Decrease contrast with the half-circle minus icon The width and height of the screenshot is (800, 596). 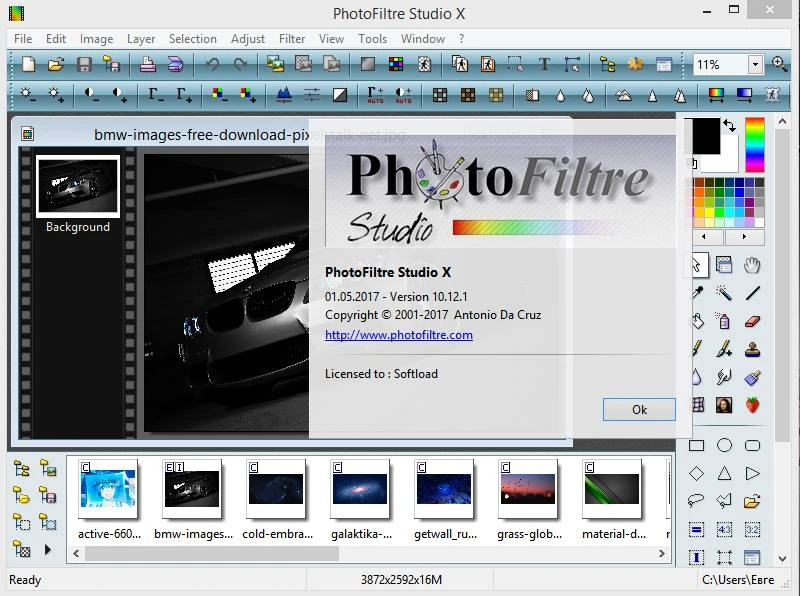(92, 95)
